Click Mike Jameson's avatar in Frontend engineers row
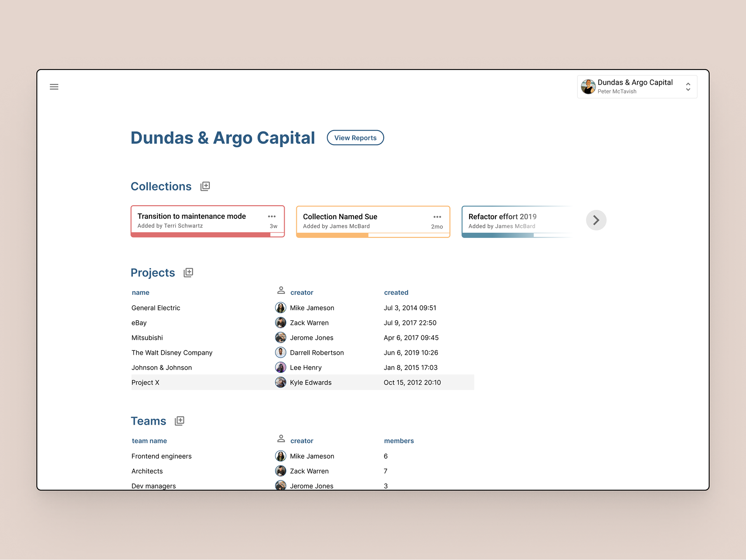Viewport: 746px width, 560px height. (281, 456)
